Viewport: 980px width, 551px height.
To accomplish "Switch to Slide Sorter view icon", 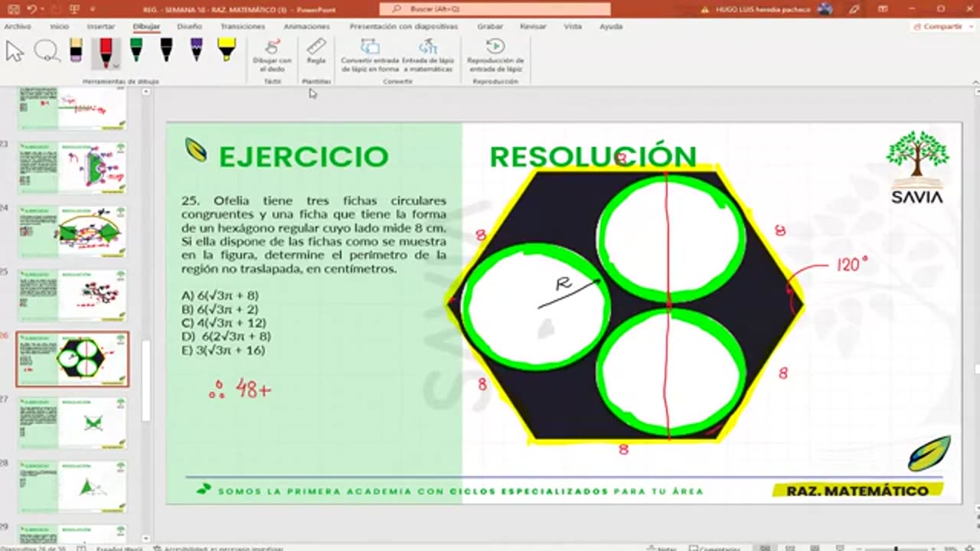I will tap(790, 548).
